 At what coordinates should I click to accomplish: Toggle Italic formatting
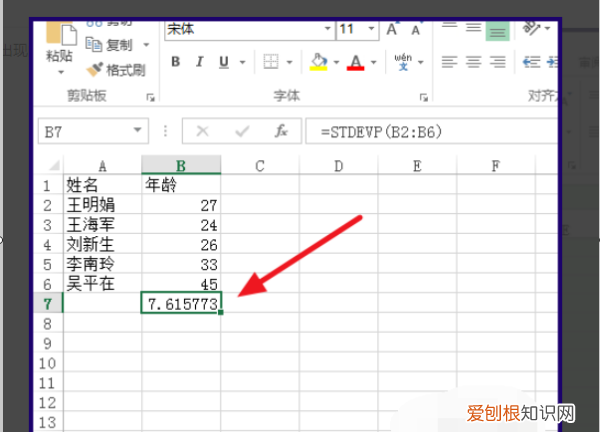click(x=199, y=62)
